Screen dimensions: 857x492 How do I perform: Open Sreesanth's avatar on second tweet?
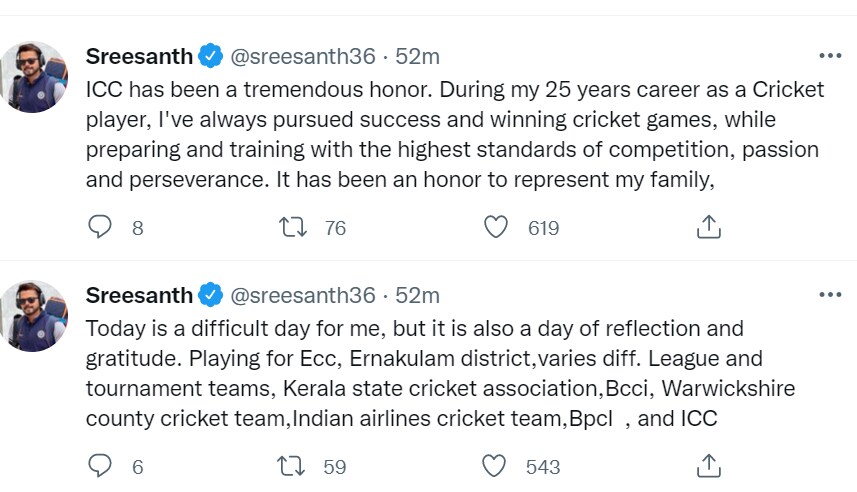(x=33, y=316)
